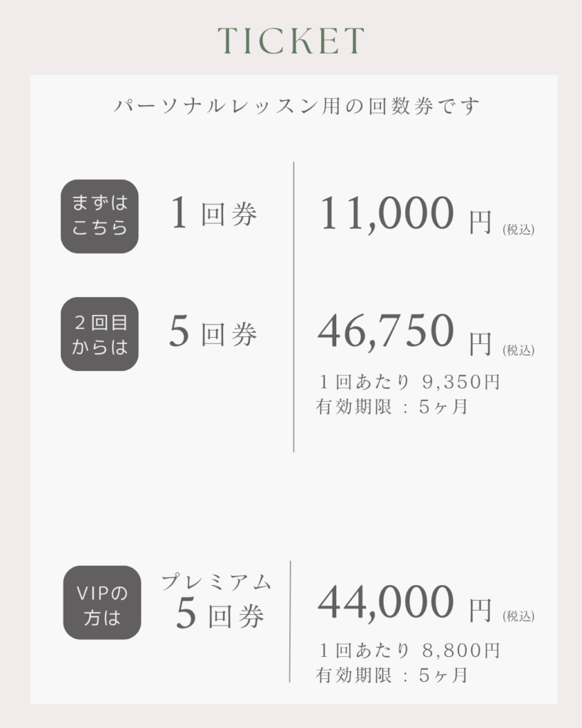Click (税込) next to 11,000 円

[519, 230]
